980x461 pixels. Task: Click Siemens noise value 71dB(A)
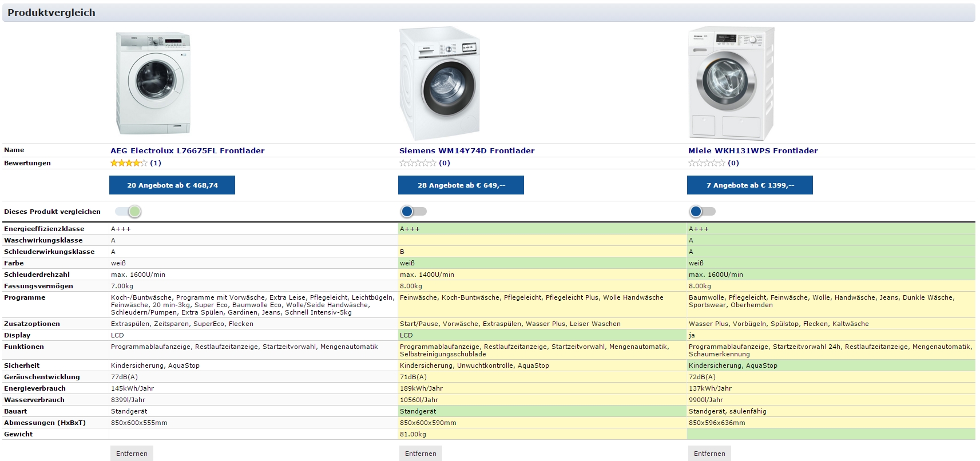(x=413, y=377)
